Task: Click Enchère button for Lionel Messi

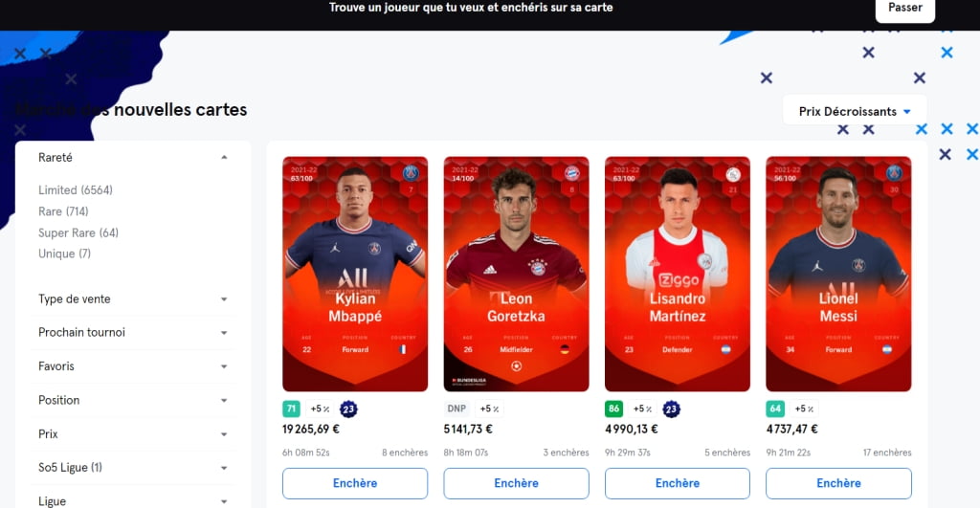Action: click(838, 483)
